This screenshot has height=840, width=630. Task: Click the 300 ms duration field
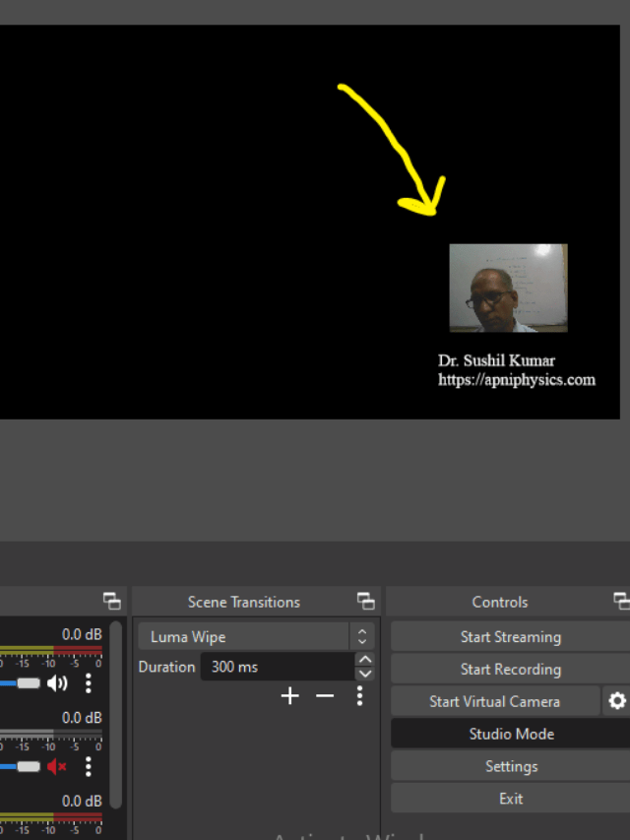[x=278, y=667]
